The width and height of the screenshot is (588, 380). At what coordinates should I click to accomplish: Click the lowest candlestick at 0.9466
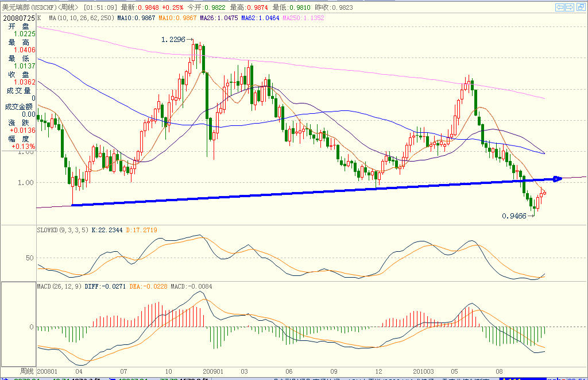(535, 206)
